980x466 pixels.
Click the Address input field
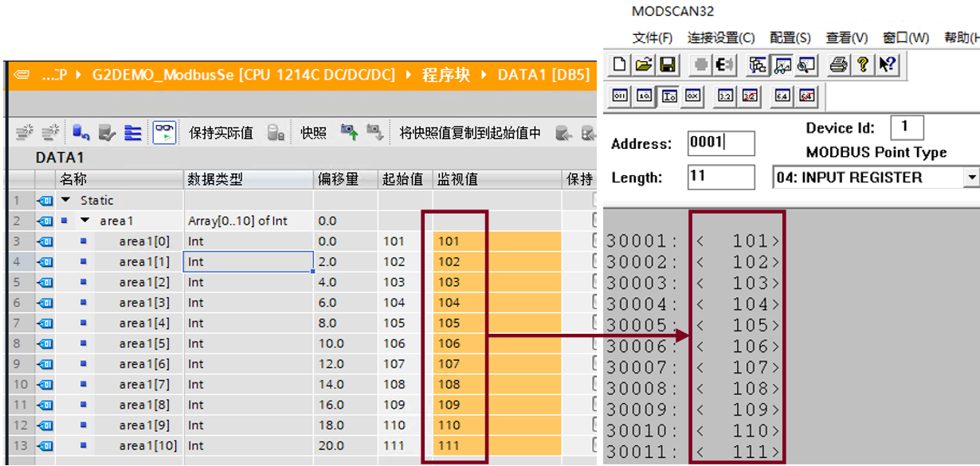(720, 143)
